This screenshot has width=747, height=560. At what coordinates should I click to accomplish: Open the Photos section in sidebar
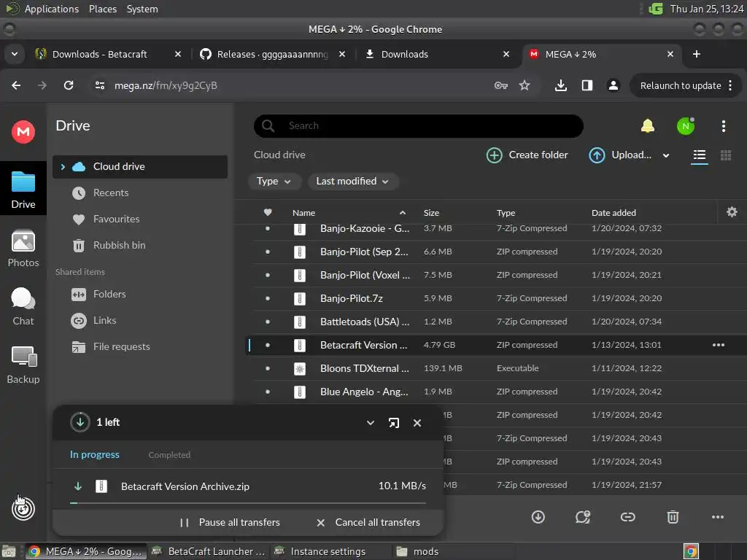[x=23, y=249]
